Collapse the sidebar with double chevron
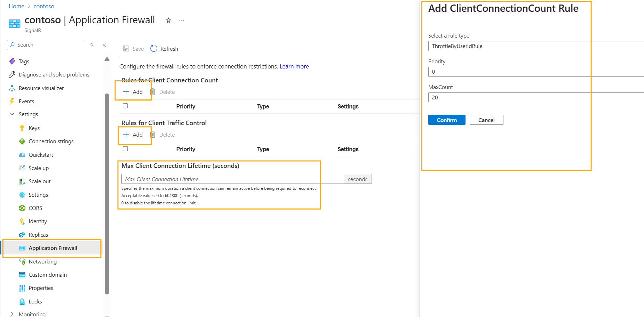The image size is (644, 317). [104, 45]
